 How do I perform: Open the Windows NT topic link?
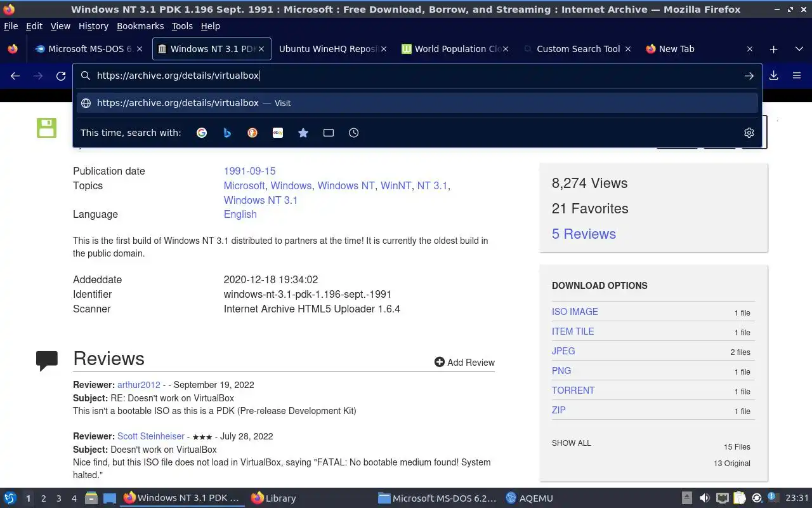pos(346,185)
